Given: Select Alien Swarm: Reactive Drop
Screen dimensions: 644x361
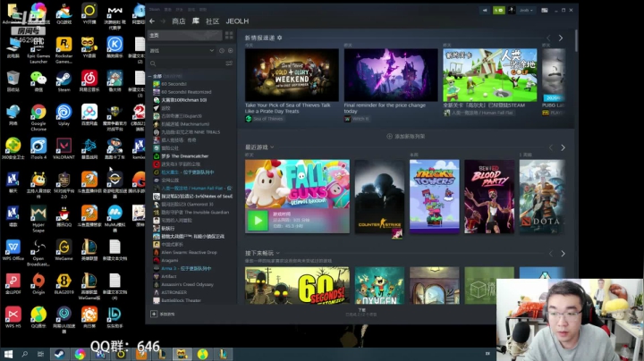Looking at the screenshot, I should point(189,252).
